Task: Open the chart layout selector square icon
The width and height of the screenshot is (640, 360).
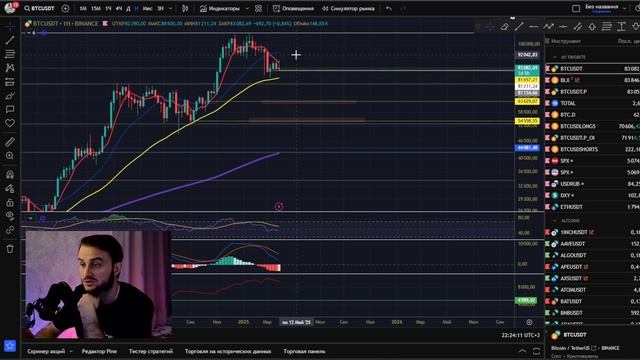Action: point(576,8)
